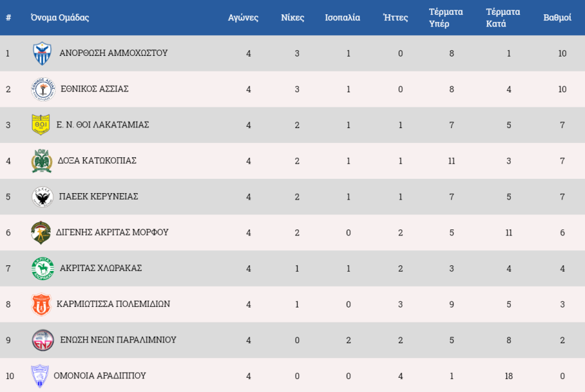
Task: Click the Ε.Ν. ΘΟΙ Λακατάμιας yellow crest
Action: click(x=41, y=125)
